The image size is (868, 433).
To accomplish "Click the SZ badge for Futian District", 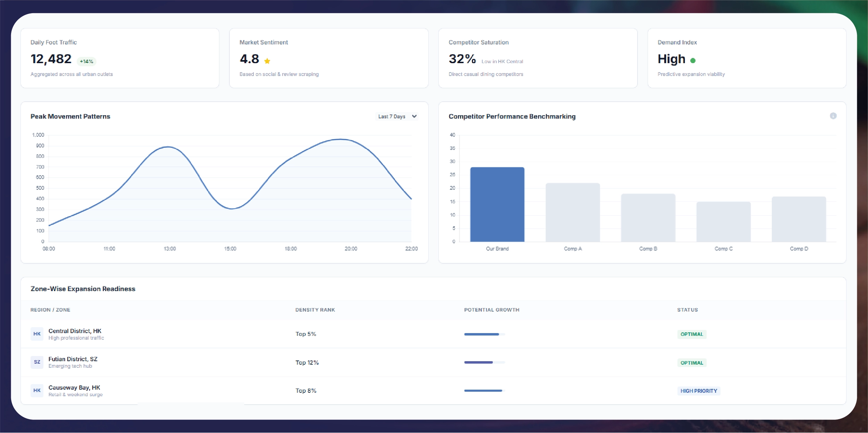I will [37, 362].
